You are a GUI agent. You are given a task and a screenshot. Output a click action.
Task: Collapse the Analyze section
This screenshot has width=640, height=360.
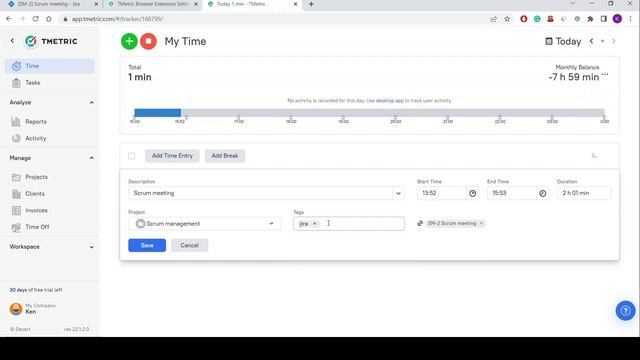[91, 102]
